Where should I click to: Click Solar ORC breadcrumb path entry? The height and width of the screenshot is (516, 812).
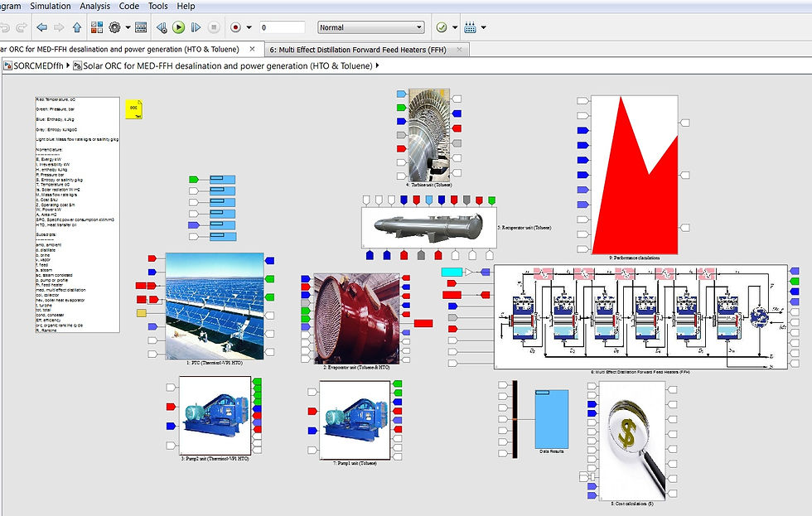227,65
